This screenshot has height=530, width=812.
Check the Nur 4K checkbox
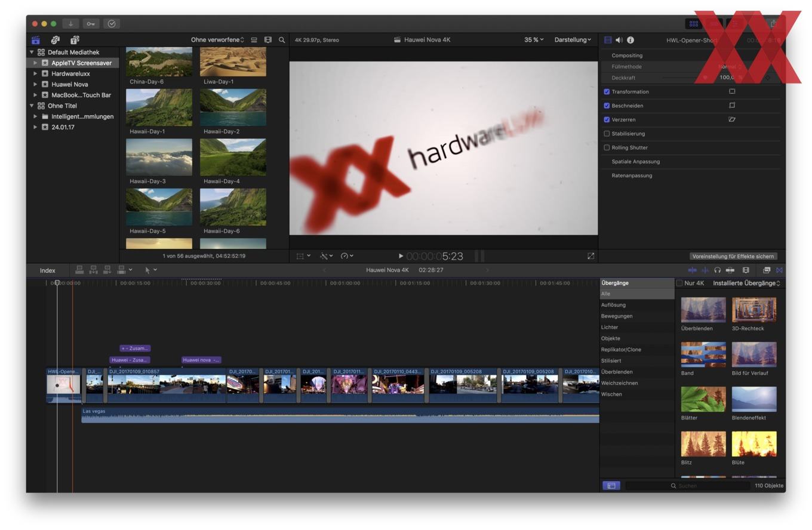679,283
